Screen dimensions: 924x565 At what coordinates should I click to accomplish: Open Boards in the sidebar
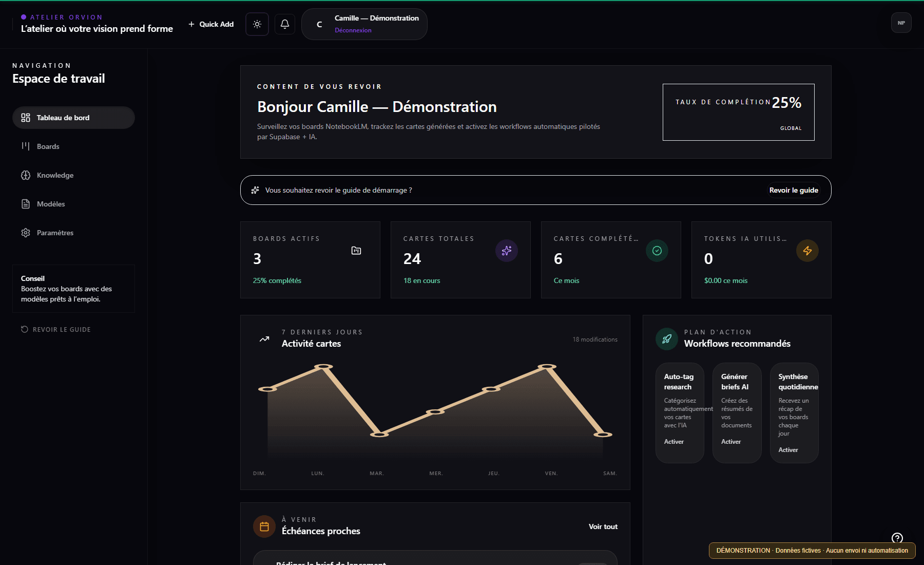tap(73, 146)
